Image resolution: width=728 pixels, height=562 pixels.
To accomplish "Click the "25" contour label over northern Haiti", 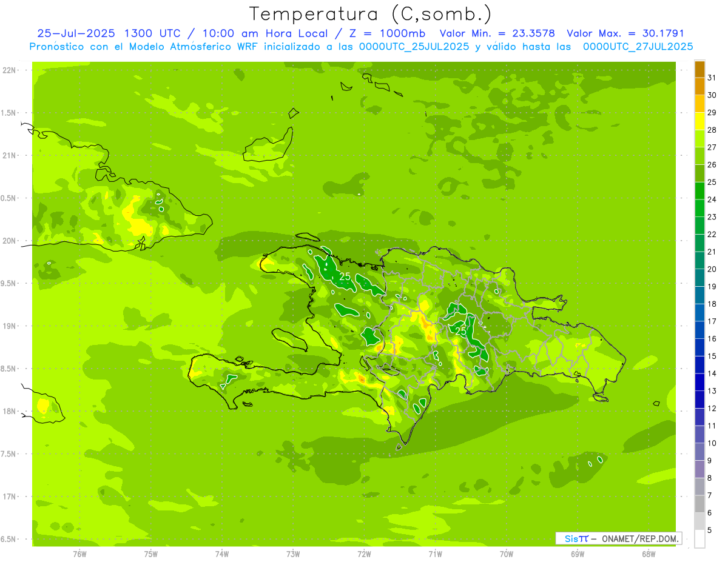I will point(345,276).
